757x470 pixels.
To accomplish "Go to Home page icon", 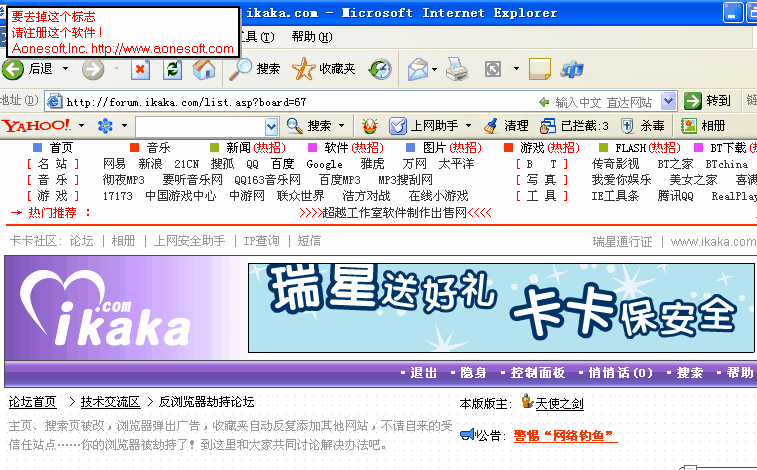I will click(x=204, y=69).
